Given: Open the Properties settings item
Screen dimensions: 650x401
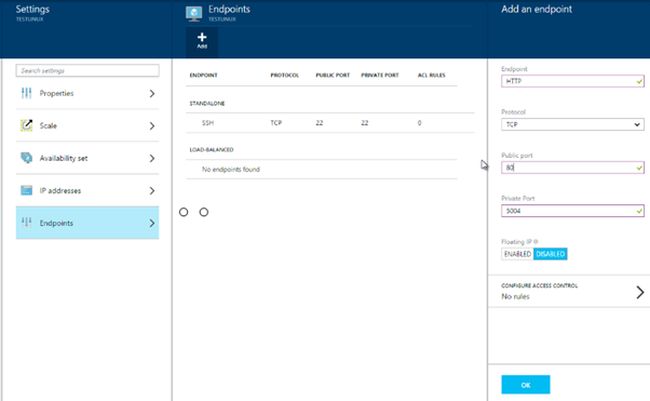Looking at the screenshot, I should click(87, 93).
